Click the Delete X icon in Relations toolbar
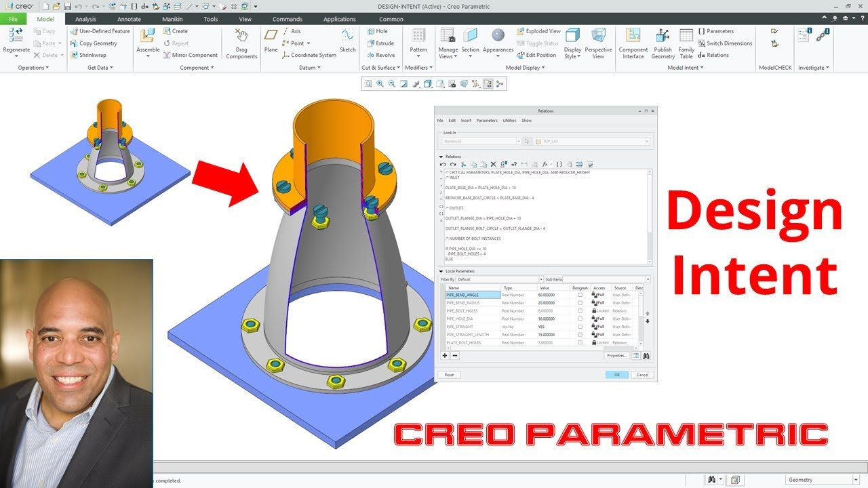 (x=493, y=164)
